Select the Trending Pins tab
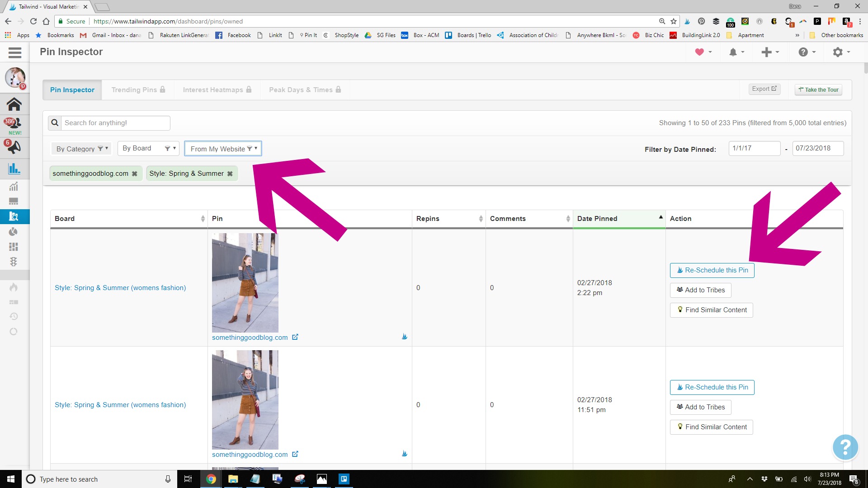This screenshot has height=488, width=868. (x=138, y=90)
